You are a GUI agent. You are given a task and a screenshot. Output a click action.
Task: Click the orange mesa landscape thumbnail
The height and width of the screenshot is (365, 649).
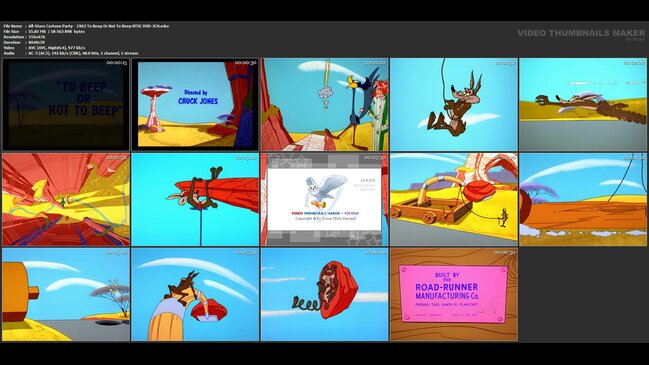click(x=583, y=199)
